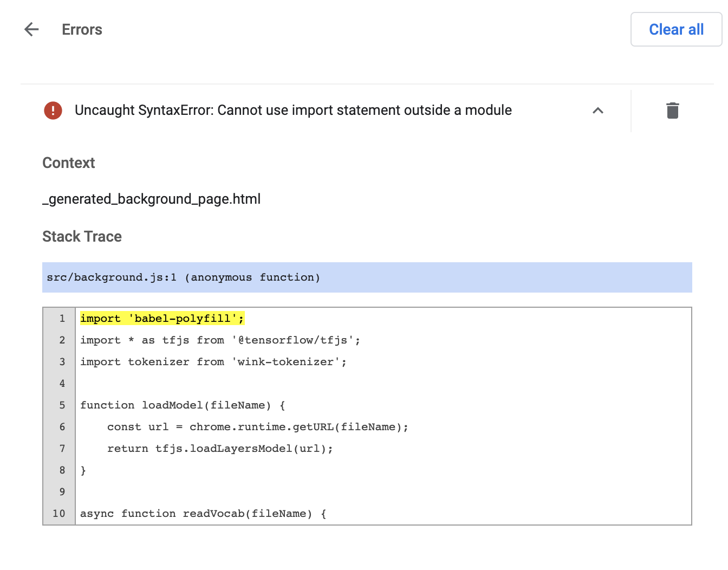
Task: Click the async function readVocab line
Action: (203, 514)
